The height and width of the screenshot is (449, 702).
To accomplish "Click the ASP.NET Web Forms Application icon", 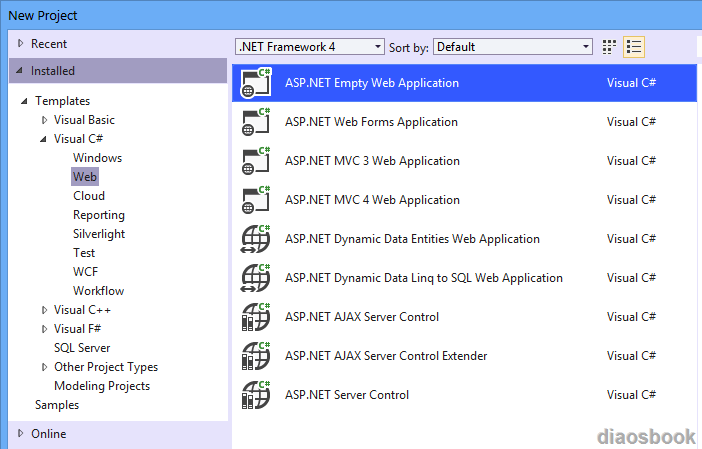I will [256, 122].
